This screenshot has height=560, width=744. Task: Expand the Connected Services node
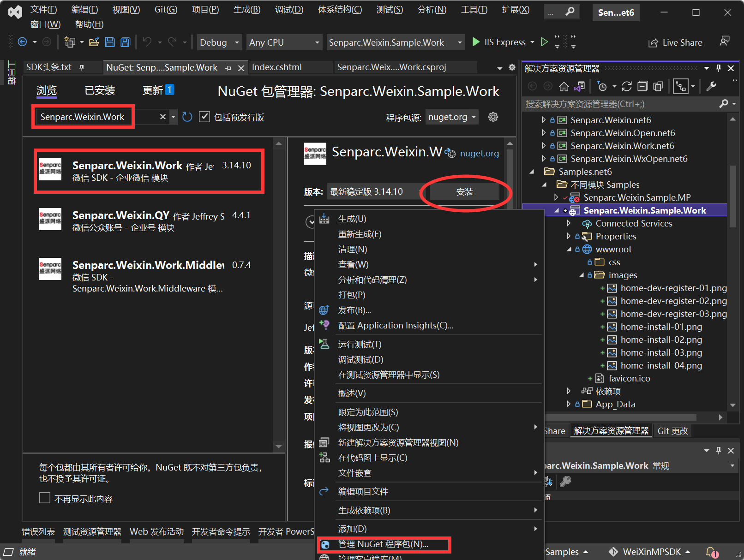tap(569, 223)
